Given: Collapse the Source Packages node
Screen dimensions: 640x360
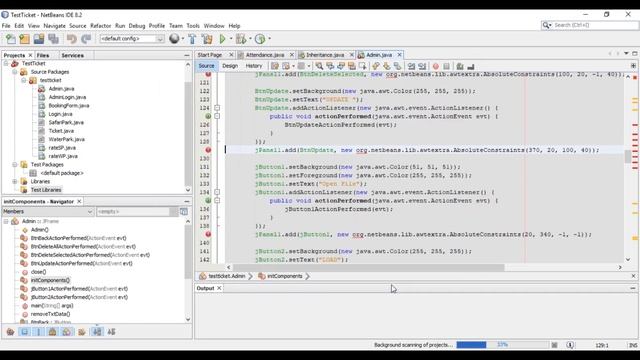Looking at the screenshot, I should [15, 72].
